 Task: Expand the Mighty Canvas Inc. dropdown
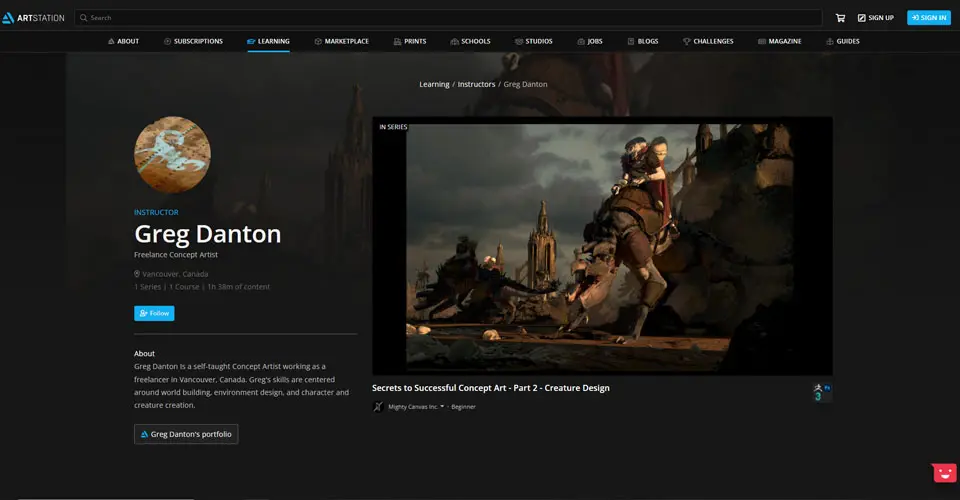tap(442, 406)
